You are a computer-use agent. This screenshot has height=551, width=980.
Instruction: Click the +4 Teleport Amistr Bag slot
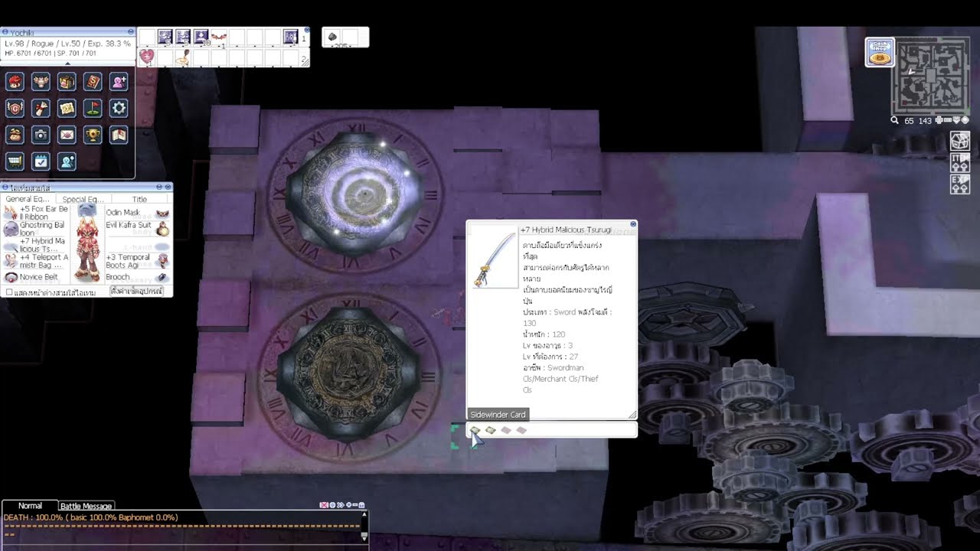point(37,261)
